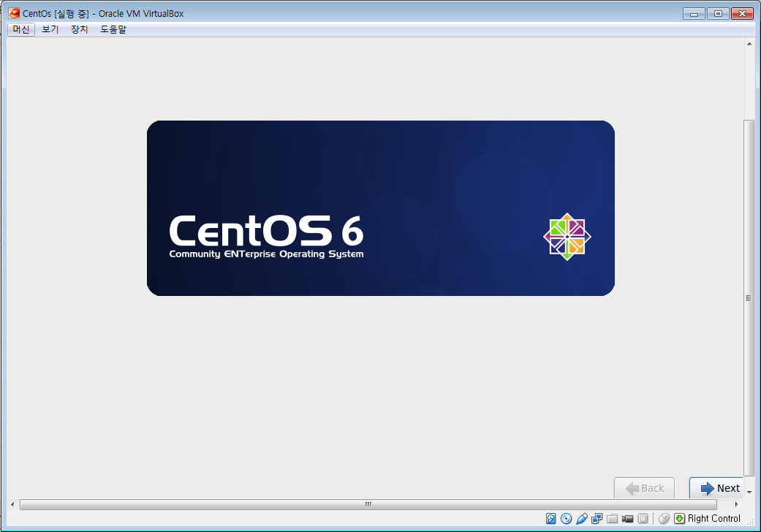Click the scroll down arrow
The height and width of the screenshot is (532, 761).
[x=749, y=492]
